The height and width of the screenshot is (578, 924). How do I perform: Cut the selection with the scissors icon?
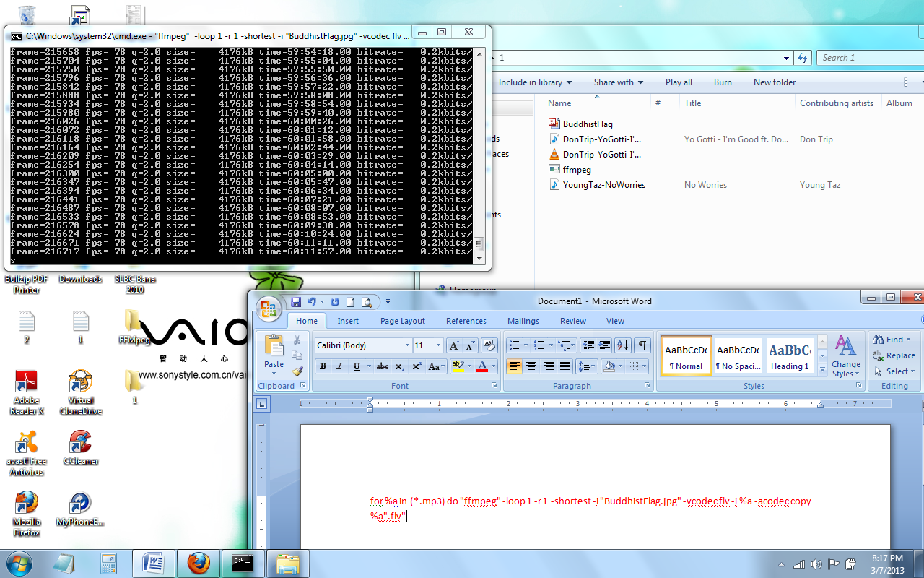pyautogui.click(x=297, y=340)
